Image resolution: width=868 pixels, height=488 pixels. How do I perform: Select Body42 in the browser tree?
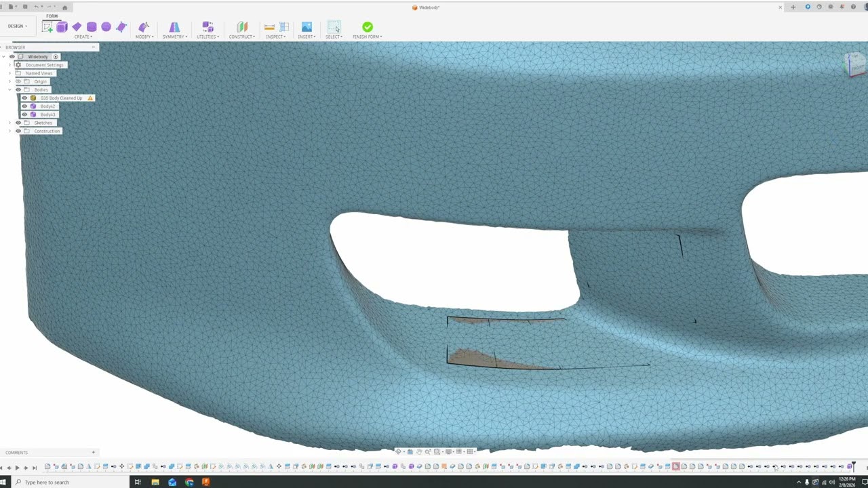(x=47, y=106)
